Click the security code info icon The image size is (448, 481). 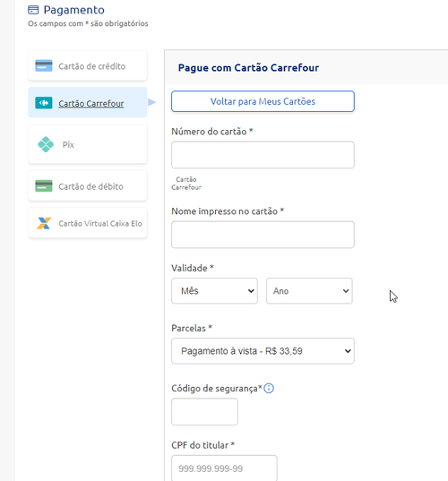click(x=269, y=388)
